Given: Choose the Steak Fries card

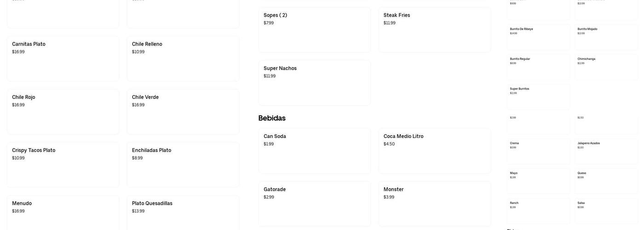Looking at the screenshot, I should coord(435,30).
